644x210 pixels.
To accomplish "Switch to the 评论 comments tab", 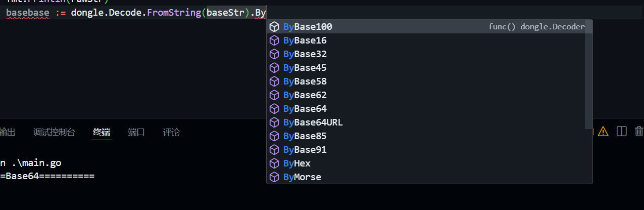I will 171,133.
